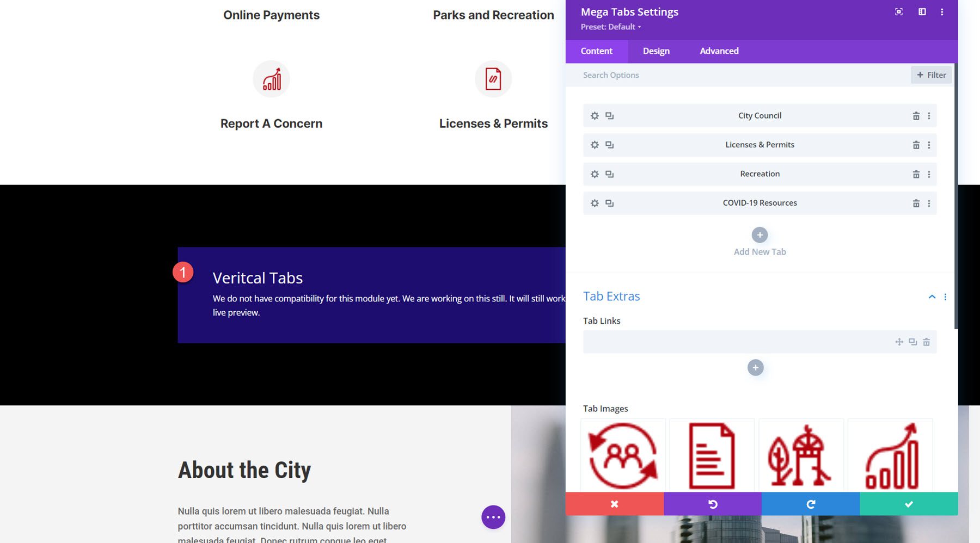Switch to the Advanced tab
Image resolution: width=980 pixels, height=543 pixels.
[x=719, y=51]
